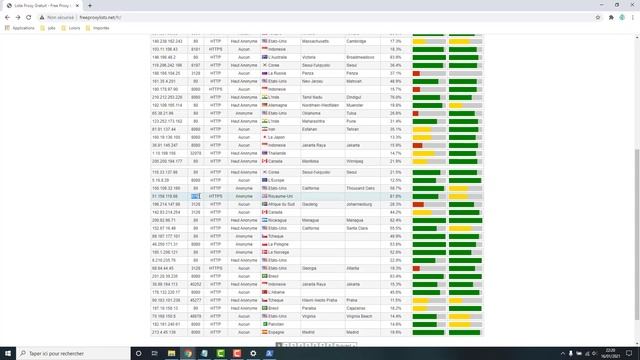Click the Pakistan flag icon
The image size is (640, 360).
264,324
